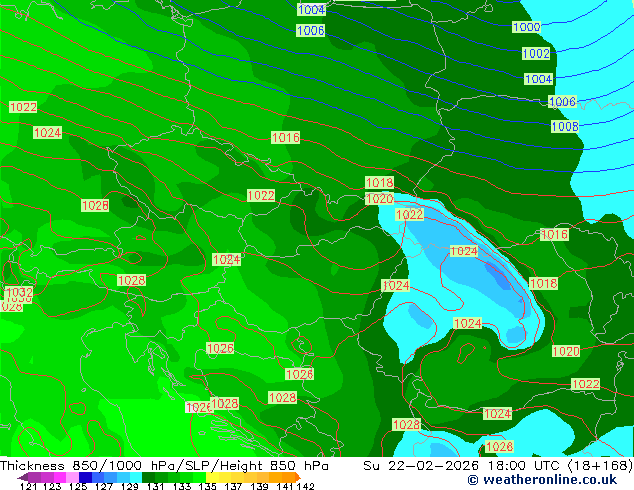Click legend value 142
This screenshot has height=490, width=634.
tap(305, 486)
